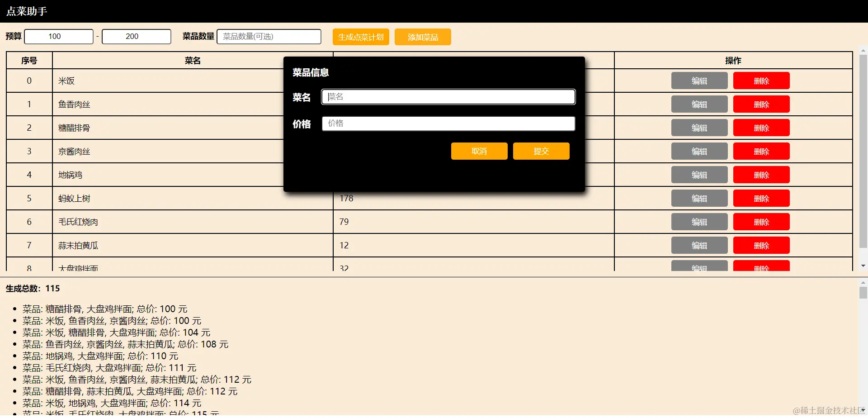
Task: Click the 糖醋排骨 dish name cell
Action: 168,128
